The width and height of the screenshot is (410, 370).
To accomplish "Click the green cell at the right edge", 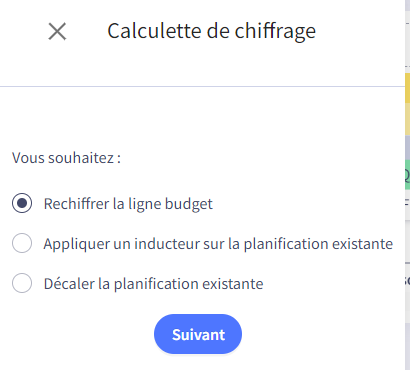I will (x=407, y=175).
